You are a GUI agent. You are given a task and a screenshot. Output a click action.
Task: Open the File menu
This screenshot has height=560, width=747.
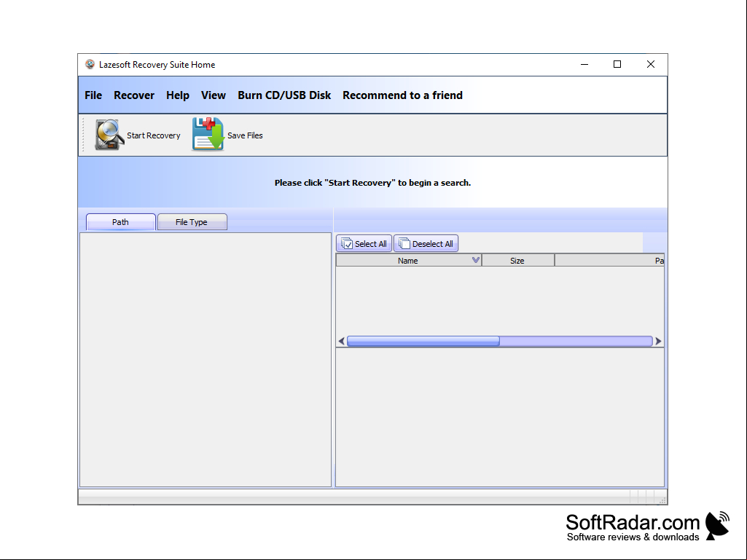93,95
